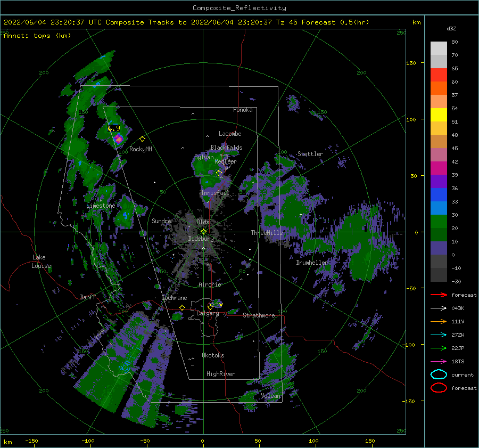Click the '04DK' legend text
The height and width of the screenshot is (448, 479).
pos(458,308)
